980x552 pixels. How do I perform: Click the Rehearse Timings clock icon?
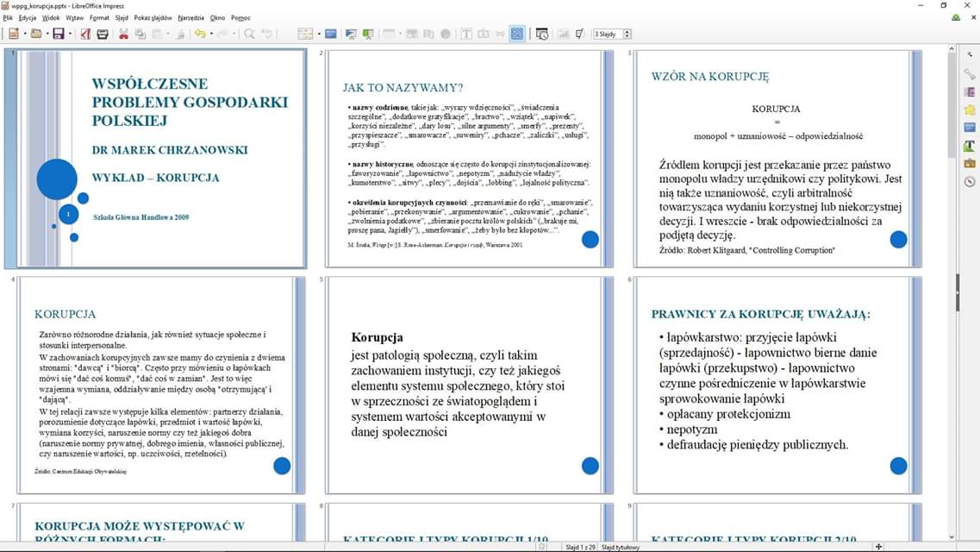542,34
